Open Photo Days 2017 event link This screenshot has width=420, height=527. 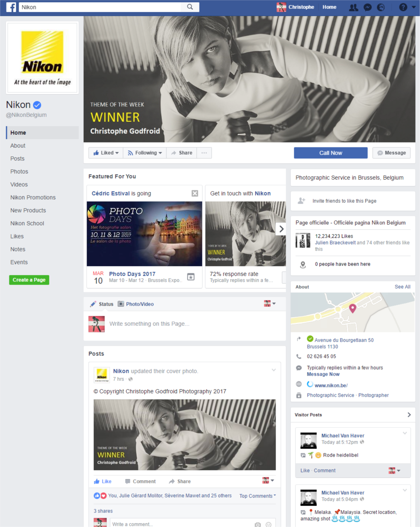(132, 274)
